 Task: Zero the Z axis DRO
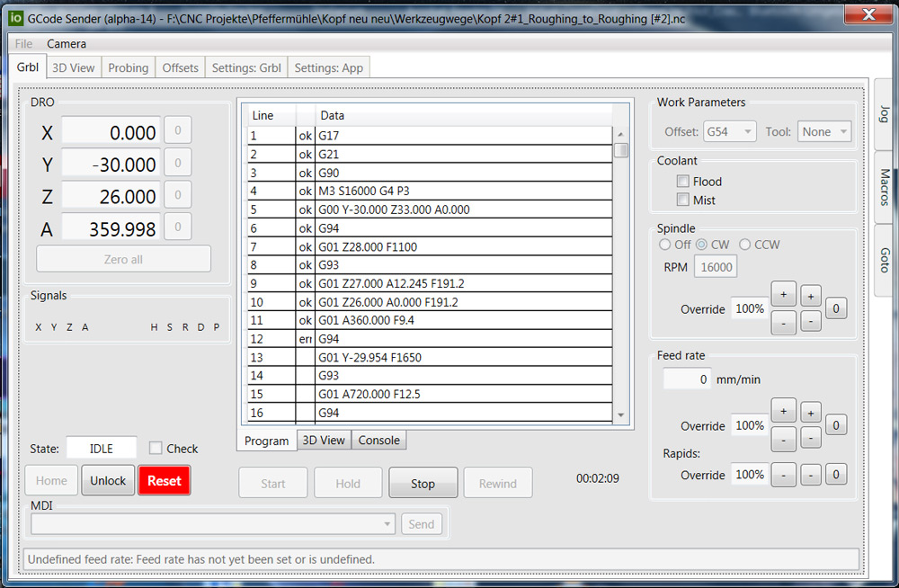click(178, 195)
